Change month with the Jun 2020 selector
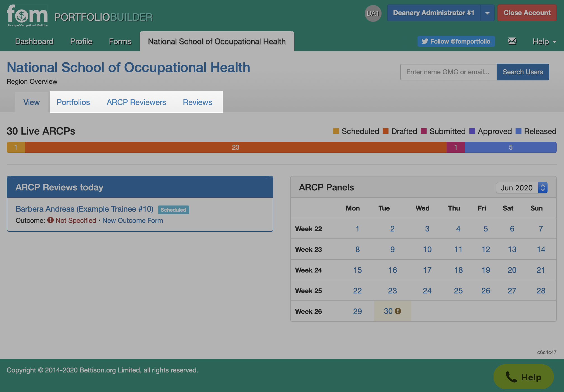This screenshot has height=392, width=564. pos(522,188)
